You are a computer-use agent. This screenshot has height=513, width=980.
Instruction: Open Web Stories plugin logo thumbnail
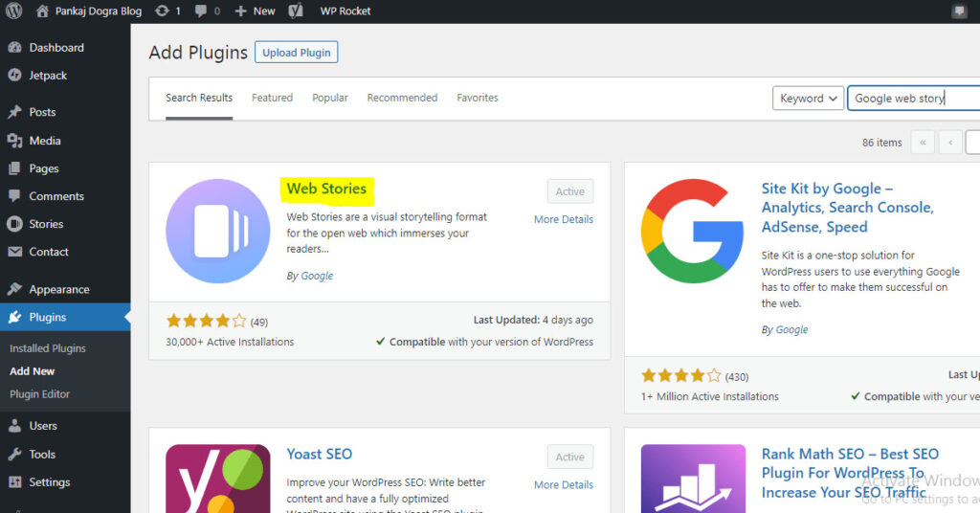(218, 232)
